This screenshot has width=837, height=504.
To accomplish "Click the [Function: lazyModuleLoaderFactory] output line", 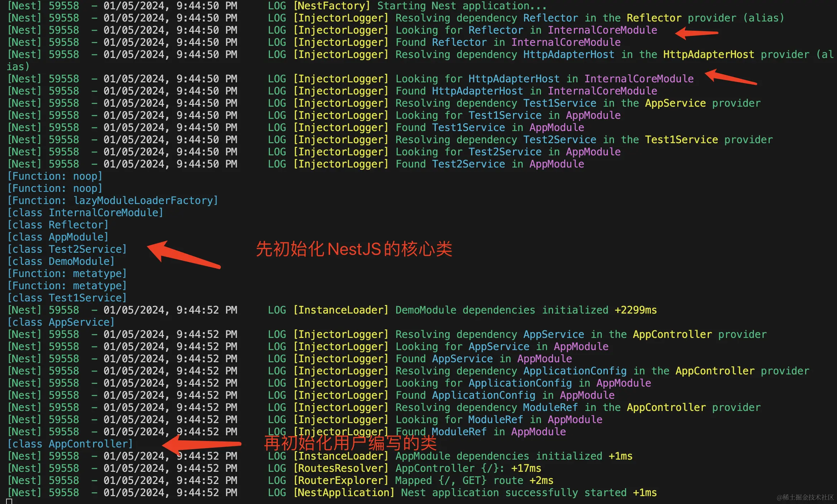I will pos(112,200).
